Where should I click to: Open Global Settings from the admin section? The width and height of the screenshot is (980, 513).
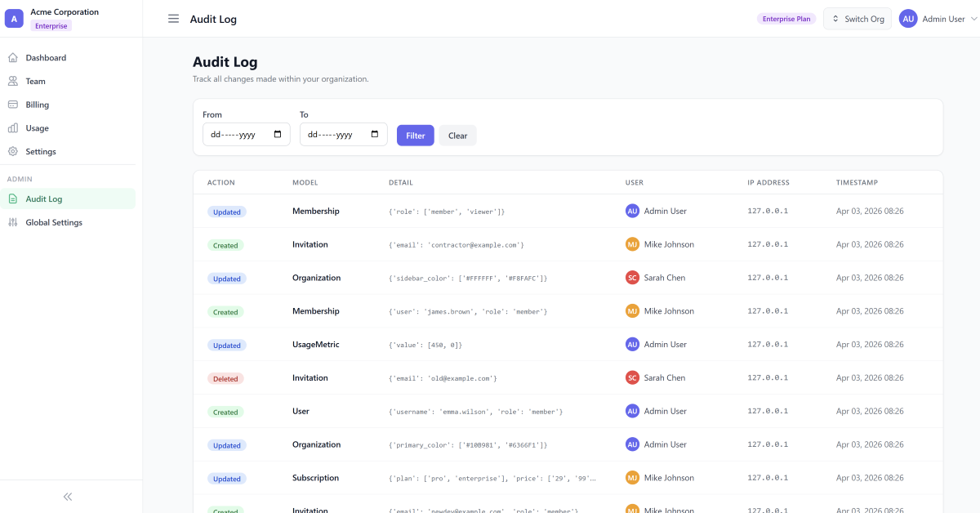11,221
